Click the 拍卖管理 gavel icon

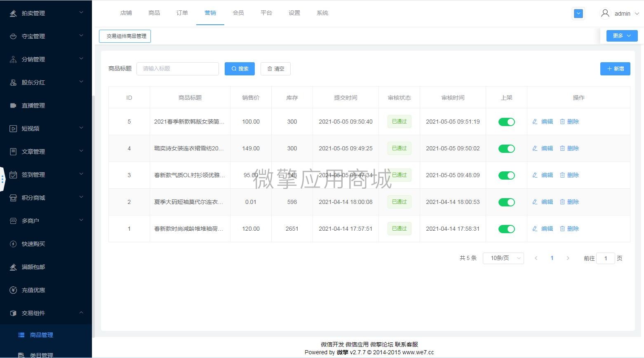(x=13, y=13)
